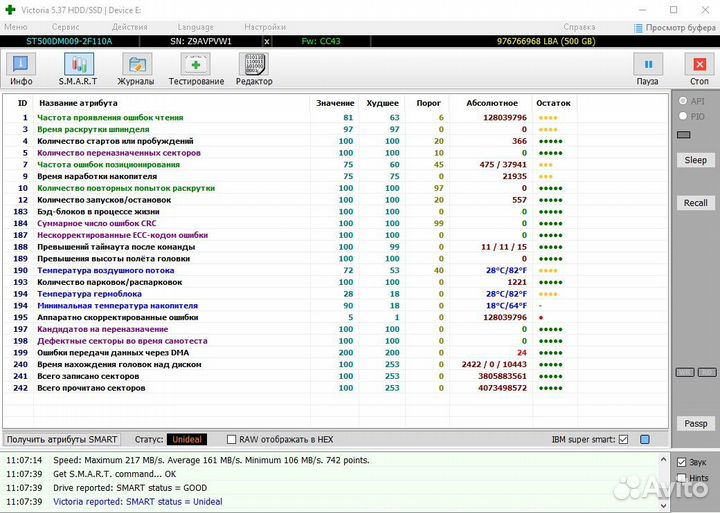Click the Sleep button
The image size is (720, 513).
[695, 160]
